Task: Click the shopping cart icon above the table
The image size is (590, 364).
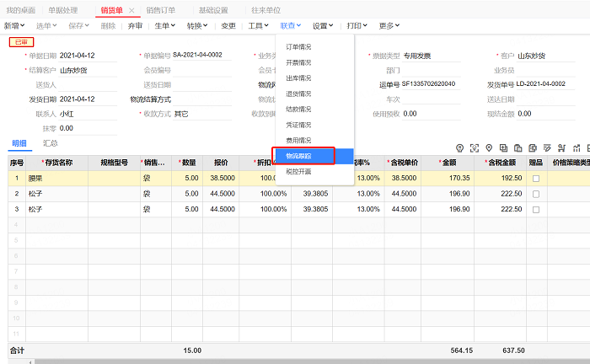Action: [x=561, y=148]
